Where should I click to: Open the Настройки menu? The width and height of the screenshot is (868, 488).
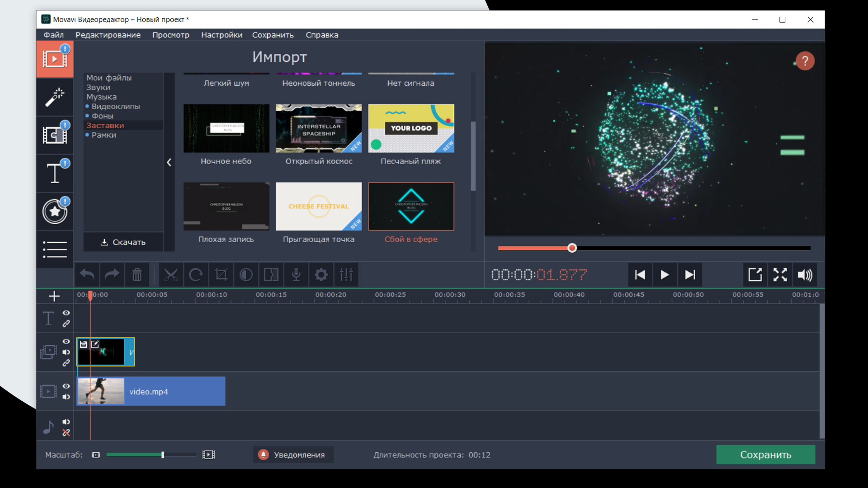point(222,35)
